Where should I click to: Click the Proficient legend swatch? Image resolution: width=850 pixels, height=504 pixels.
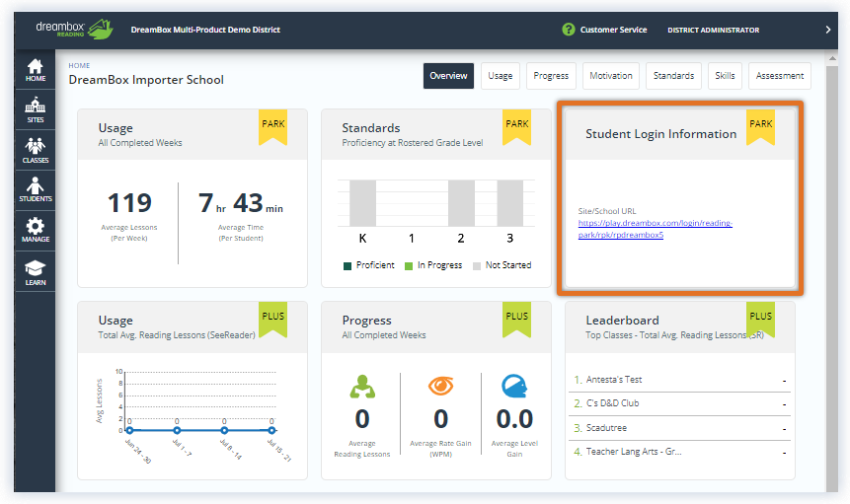tap(348, 265)
